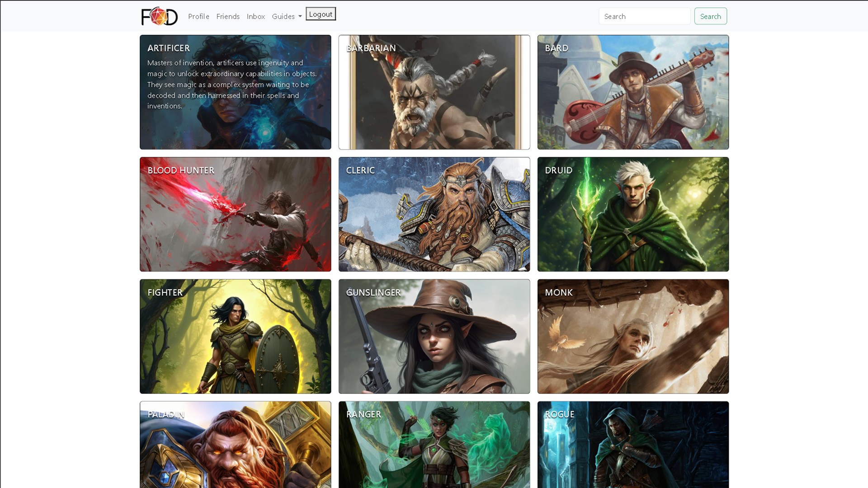View the Bard class page
Image resolution: width=868 pixels, height=488 pixels.
[x=632, y=92]
